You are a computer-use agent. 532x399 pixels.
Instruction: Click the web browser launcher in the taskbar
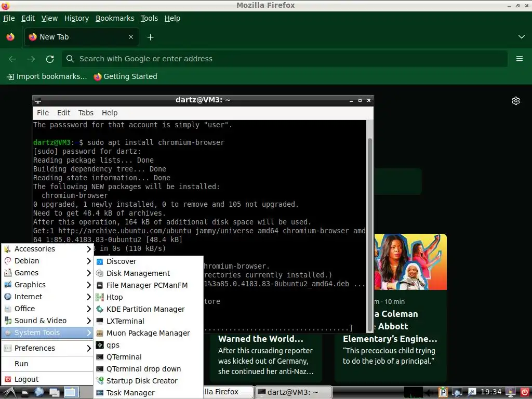pos(38,392)
